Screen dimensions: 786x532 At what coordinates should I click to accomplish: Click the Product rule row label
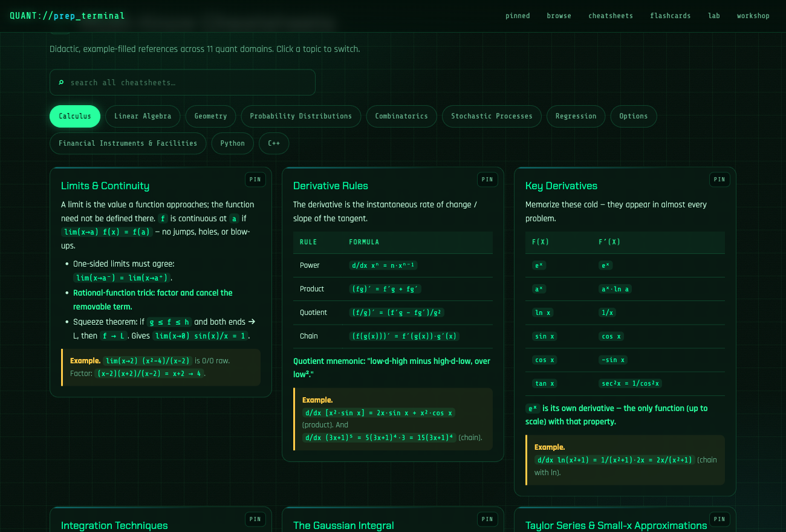pyautogui.click(x=312, y=289)
